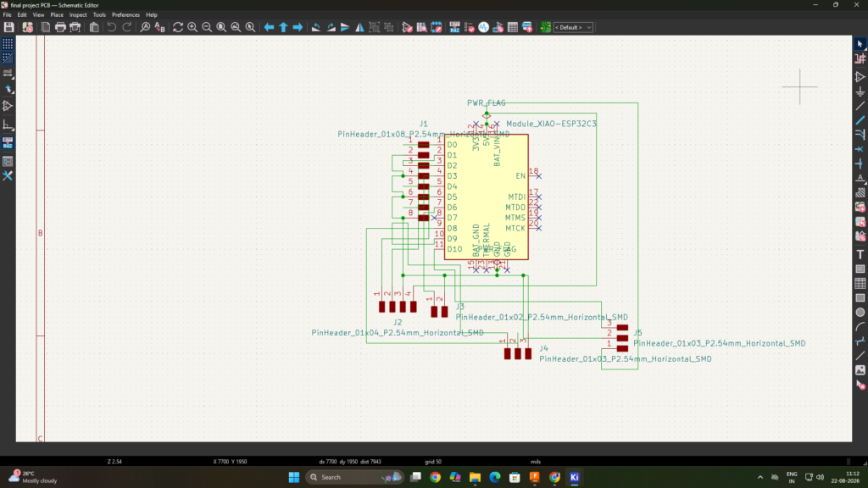868x488 pixels.
Task: Rotate selection counterclockwise
Action: [x=316, y=27]
